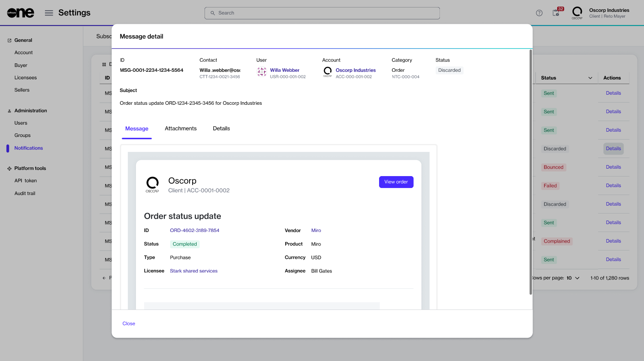Click Willa Webber user avatar icon
This screenshot has height=361, width=644.
point(262,72)
